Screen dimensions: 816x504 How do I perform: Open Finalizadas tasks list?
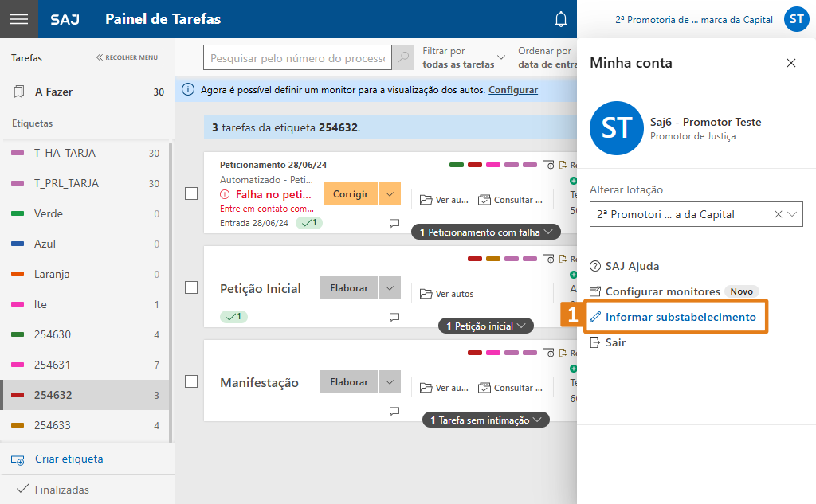[61, 490]
